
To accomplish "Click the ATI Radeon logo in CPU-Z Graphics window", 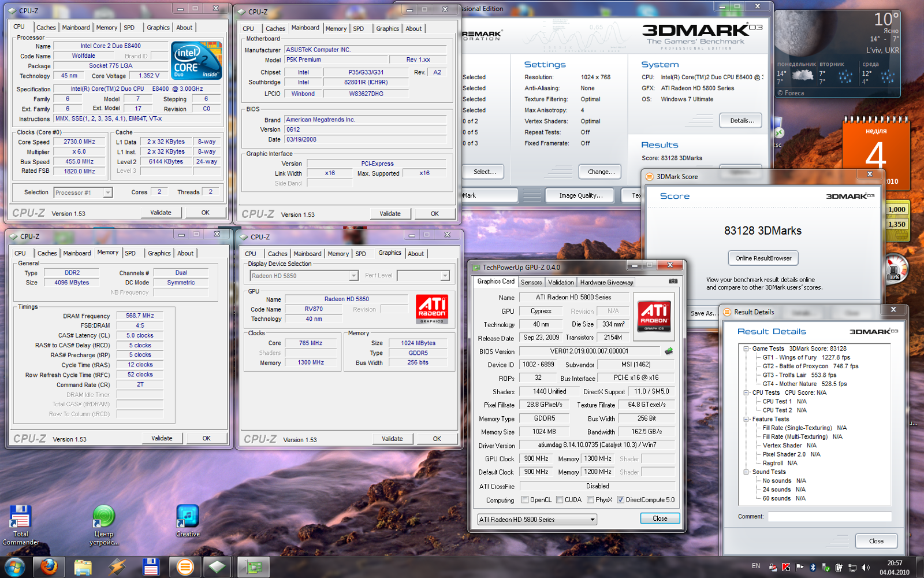I will pos(432,309).
